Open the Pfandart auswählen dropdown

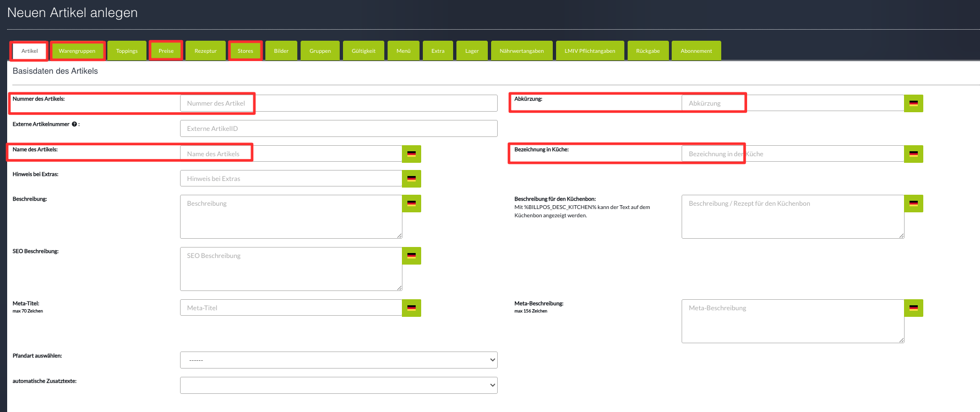(338, 360)
